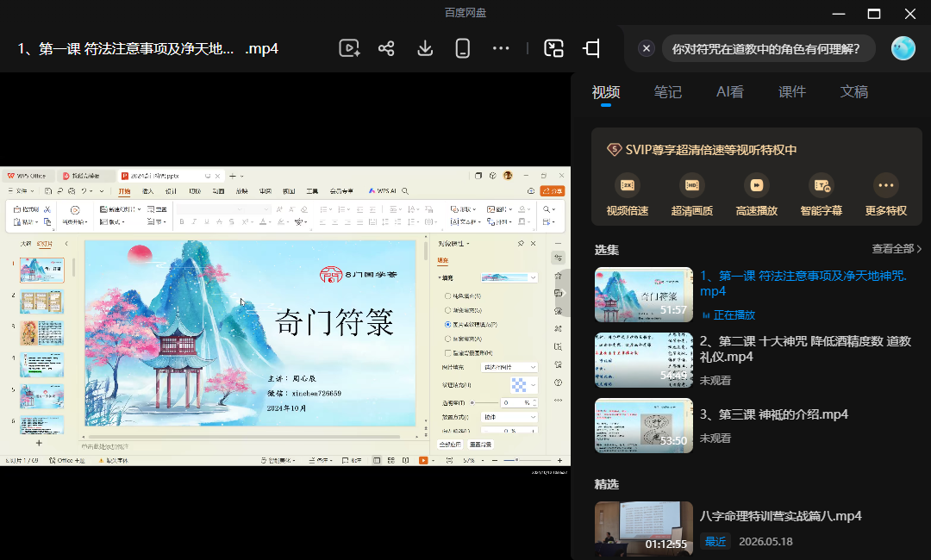Viewport: 931px width, 560px height.
Task: In WPS window, click 透明度 slider
Action: pos(483,403)
